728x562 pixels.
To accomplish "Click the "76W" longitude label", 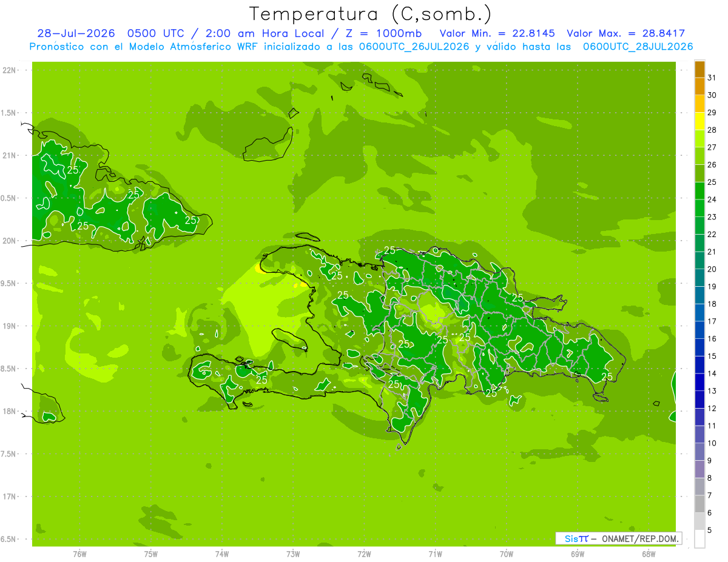I will click(79, 554).
